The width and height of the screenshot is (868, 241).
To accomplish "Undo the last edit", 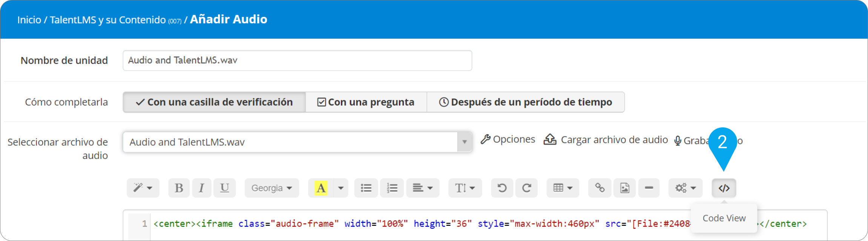I will [502, 188].
